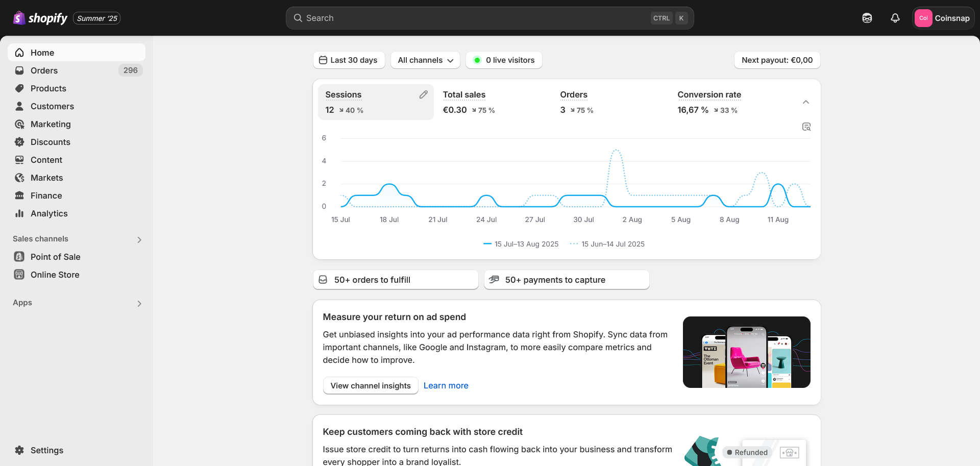Viewport: 980px width, 466px height.
Task: Expand the Apps section arrow
Action: (139, 303)
